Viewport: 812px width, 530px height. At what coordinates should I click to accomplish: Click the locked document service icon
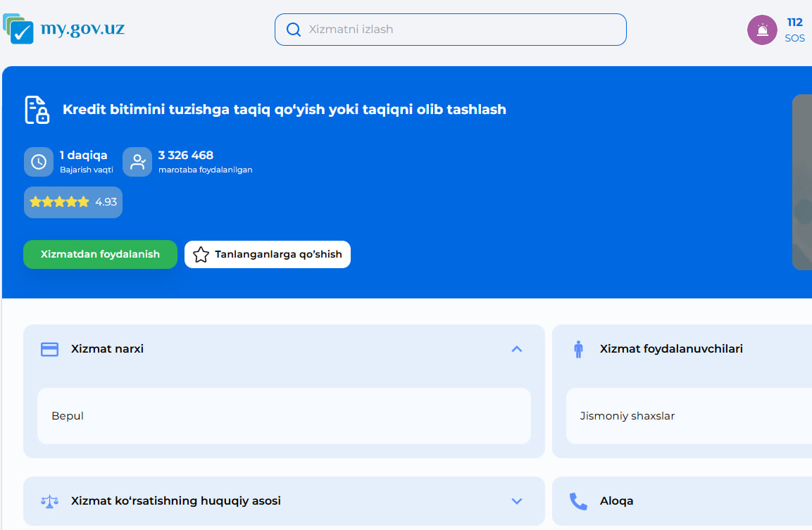[37, 110]
